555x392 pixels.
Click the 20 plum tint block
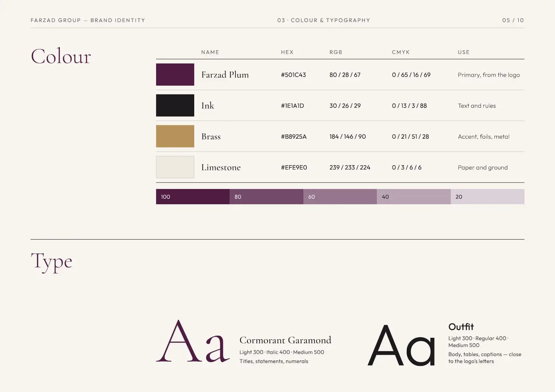(488, 197)
